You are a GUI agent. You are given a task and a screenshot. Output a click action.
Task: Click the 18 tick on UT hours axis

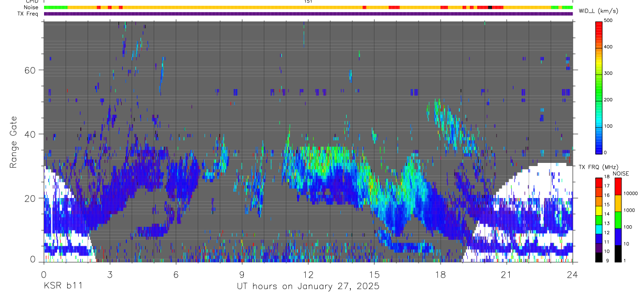440,273
